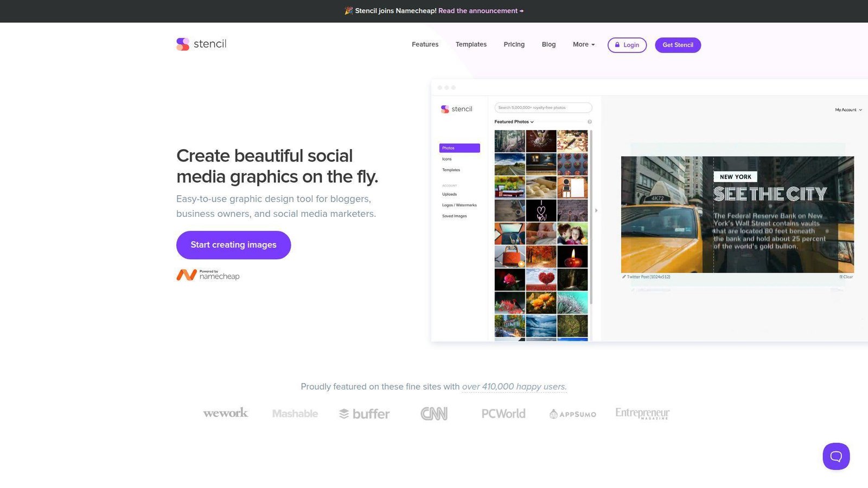Open the Features page

pyautogui.click(x=425, y=44)
